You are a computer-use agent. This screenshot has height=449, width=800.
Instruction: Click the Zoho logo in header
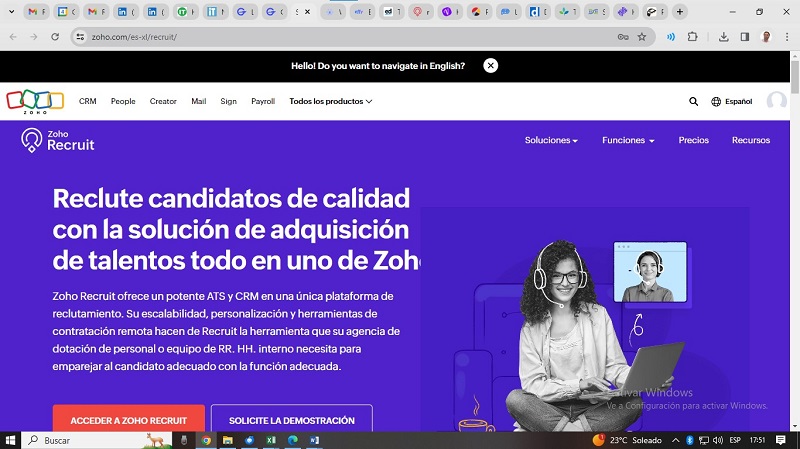35,102
